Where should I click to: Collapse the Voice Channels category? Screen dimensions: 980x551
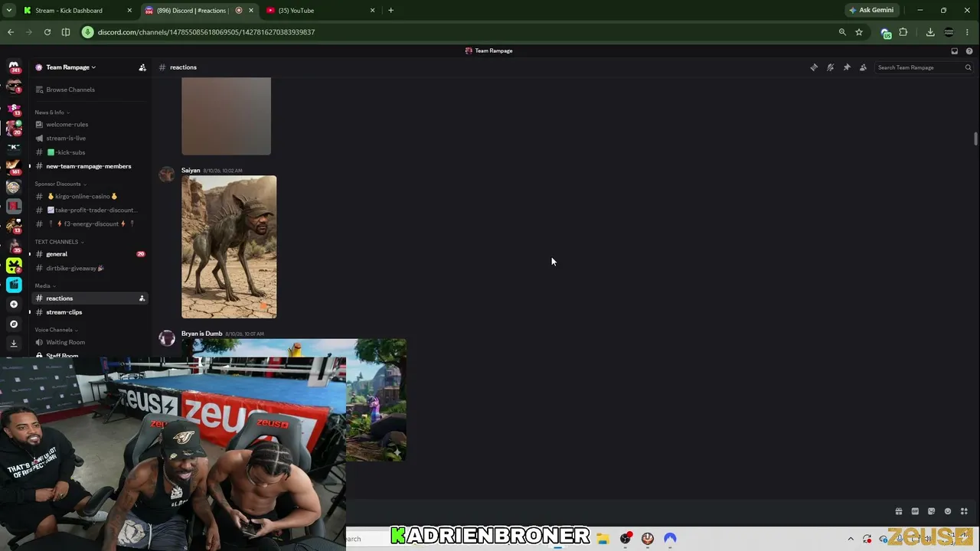click(57, 330)
